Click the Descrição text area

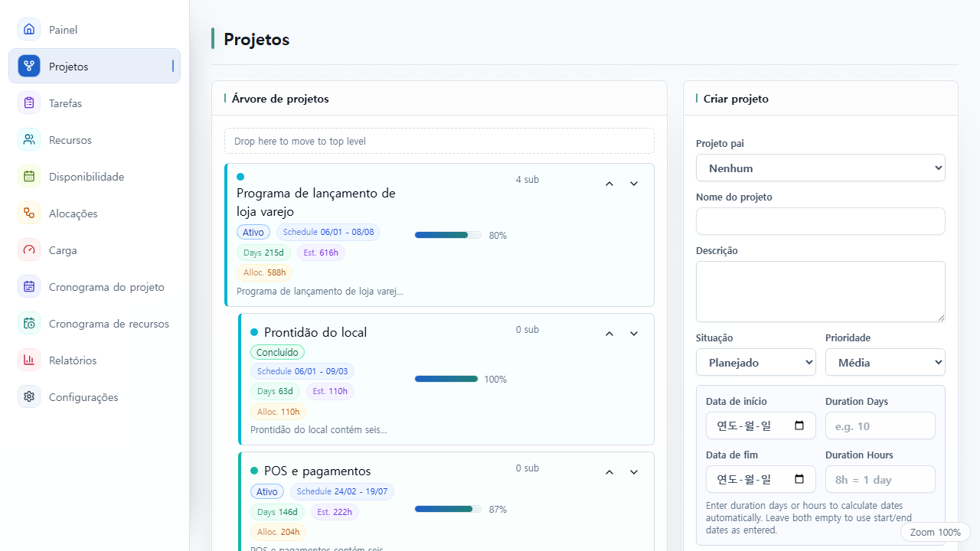821,292
